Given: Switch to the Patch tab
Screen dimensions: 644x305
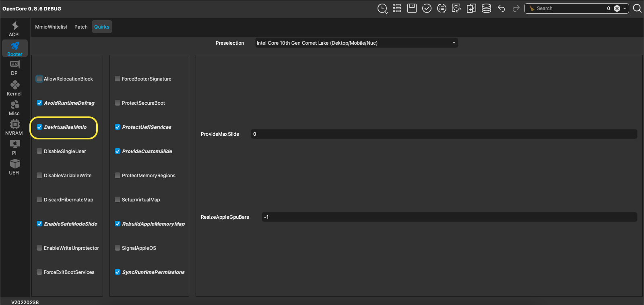Looking at the screenshot, I should pyautogui.click(x=81, y=27).
